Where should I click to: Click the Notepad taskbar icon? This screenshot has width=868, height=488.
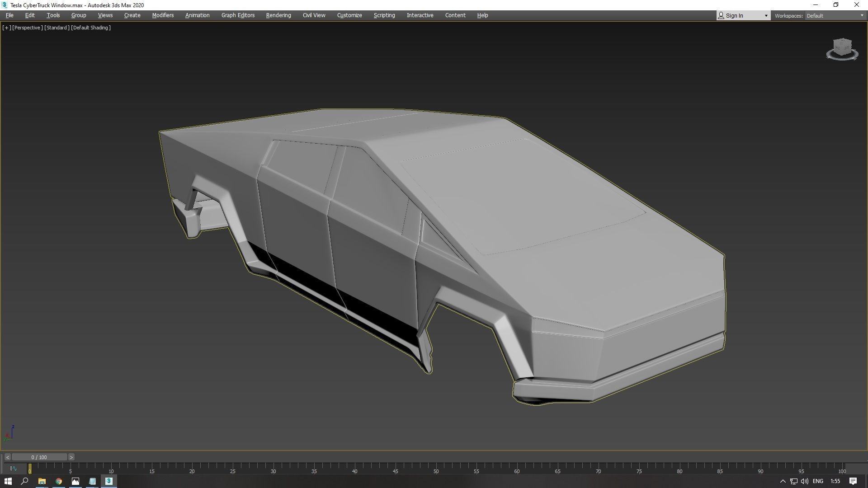coord(92,481)
